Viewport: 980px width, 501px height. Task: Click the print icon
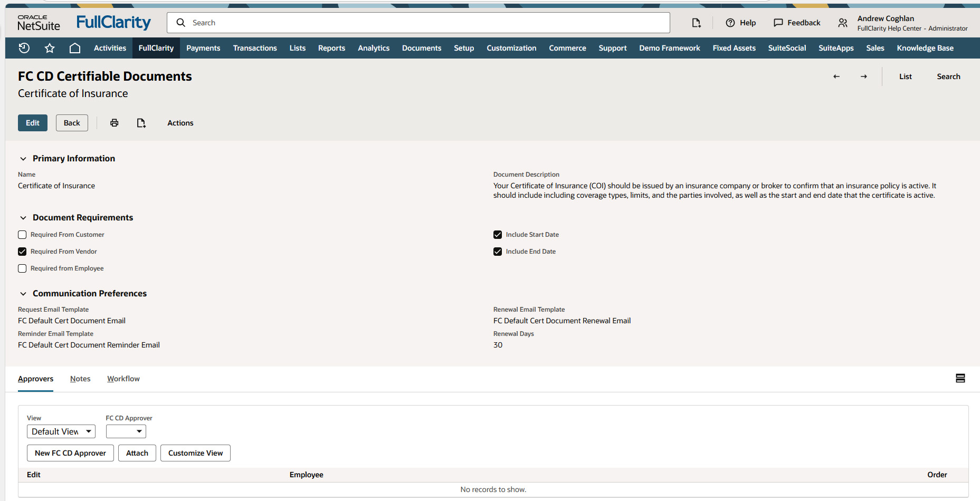(x=114, y=123)
